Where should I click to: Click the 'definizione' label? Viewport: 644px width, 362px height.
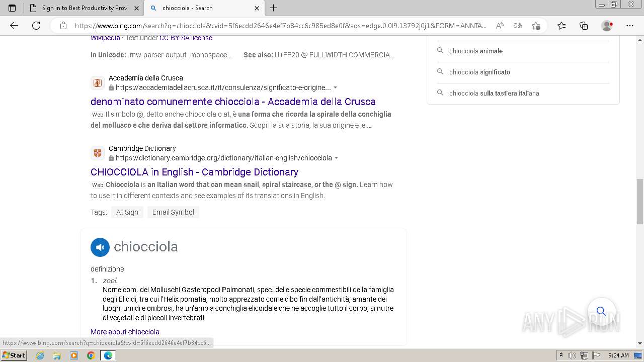tap(107, 269)
